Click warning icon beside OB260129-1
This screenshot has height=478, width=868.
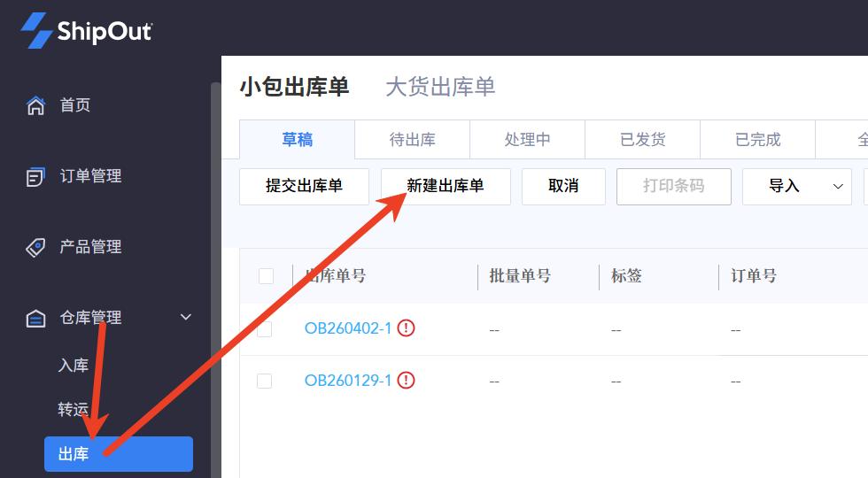click(x=407, y=381)
